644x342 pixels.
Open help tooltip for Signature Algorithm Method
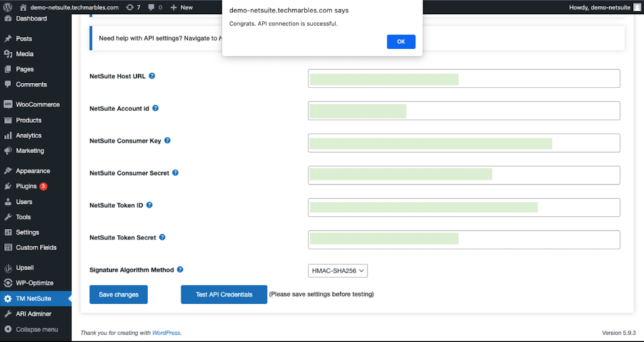click(x=180, y=270)
